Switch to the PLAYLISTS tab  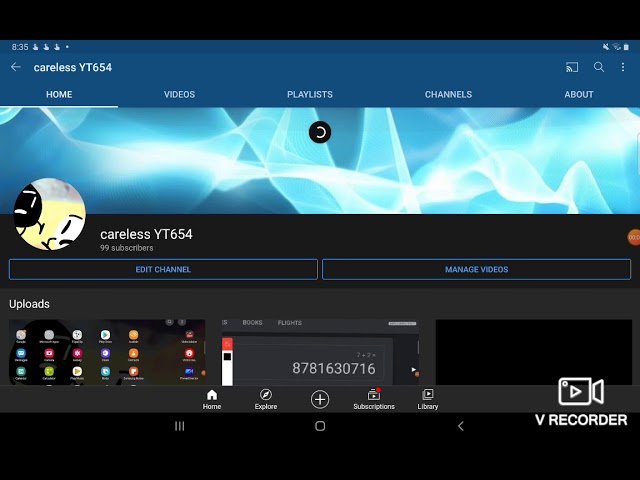pos(310,94)
